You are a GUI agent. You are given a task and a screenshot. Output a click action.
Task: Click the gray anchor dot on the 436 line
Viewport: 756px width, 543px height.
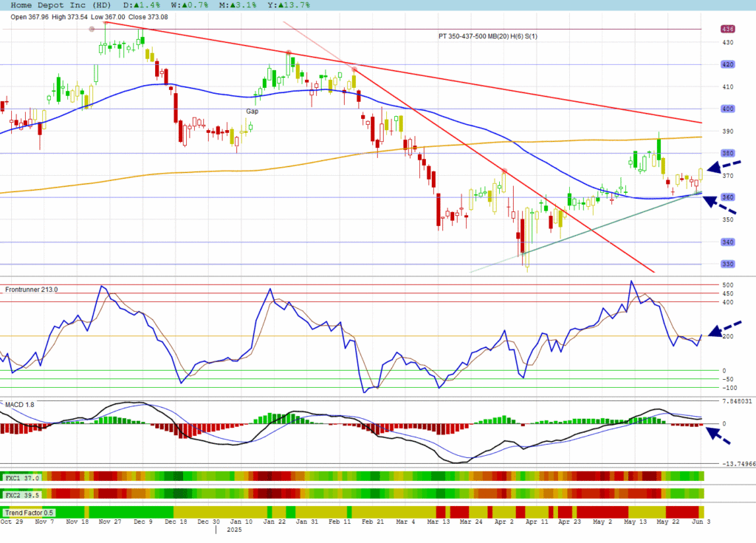coord(92,29)
